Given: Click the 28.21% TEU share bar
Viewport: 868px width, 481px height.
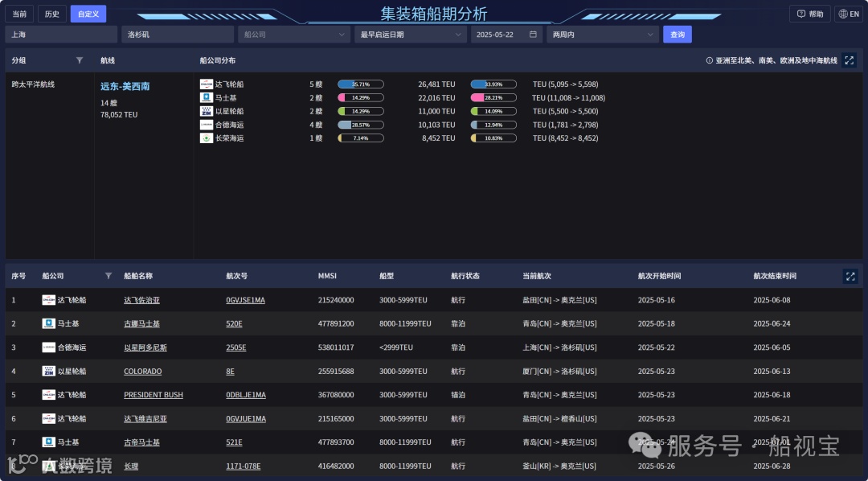Looking at the screenshot, I should (x=493, y=97).
